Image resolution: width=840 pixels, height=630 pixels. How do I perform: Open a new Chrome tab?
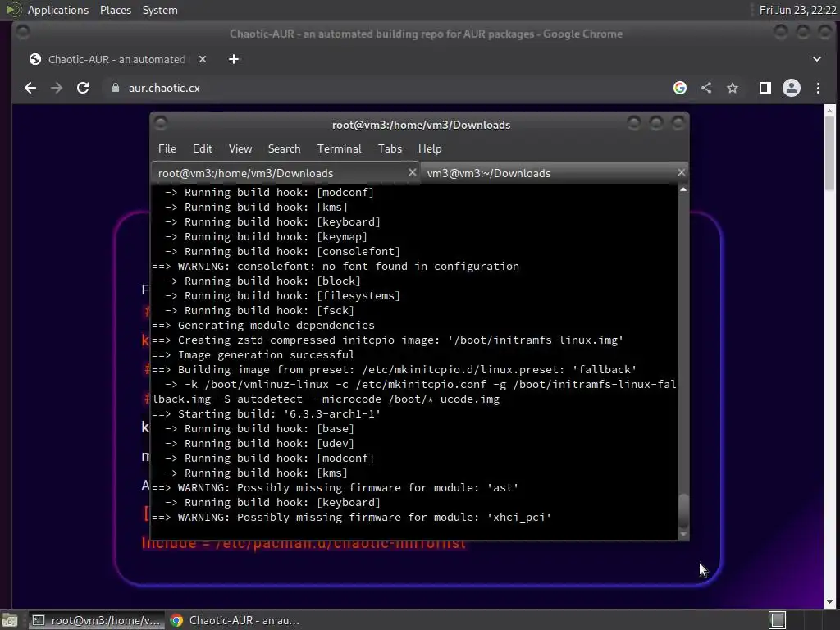(x=234, y=59)
